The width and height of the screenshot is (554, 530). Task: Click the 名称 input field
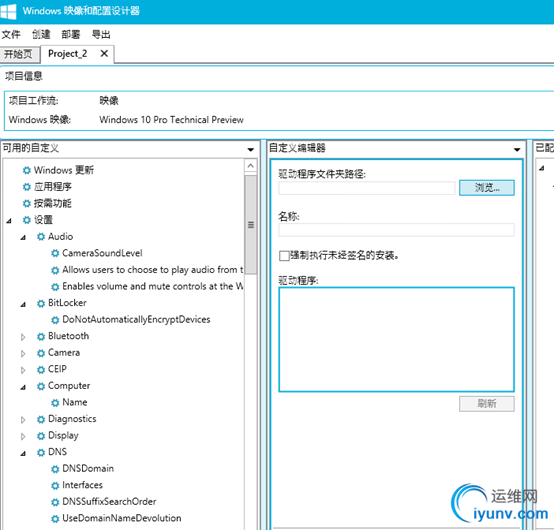(396, 230)
